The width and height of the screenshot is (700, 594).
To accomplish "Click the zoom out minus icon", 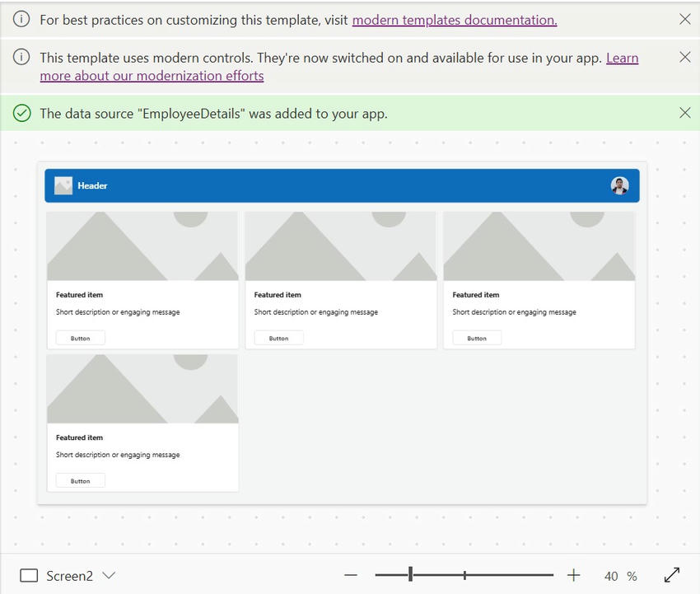I will pos(351,575).
